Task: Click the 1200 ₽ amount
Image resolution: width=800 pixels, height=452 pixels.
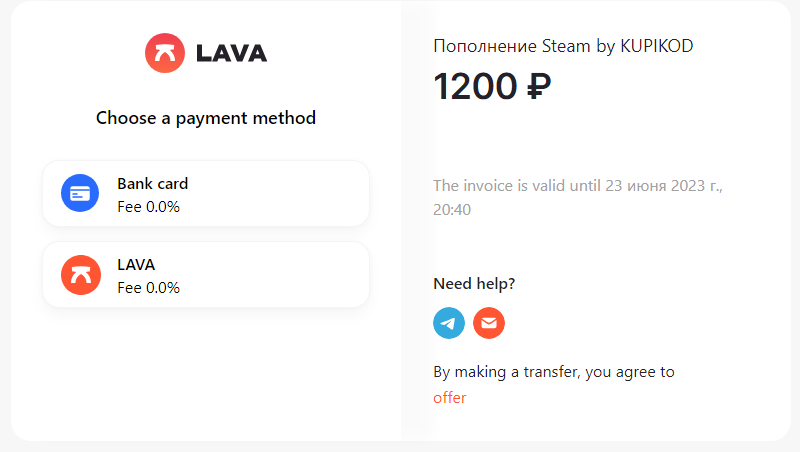Action: click(x=492, y=86)
